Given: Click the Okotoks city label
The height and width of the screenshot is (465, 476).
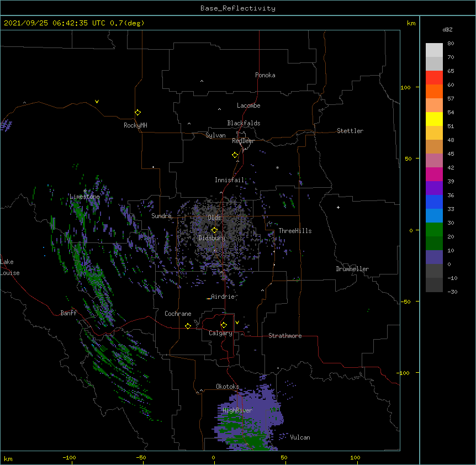Looking at the screenshot, I should pos(228,387).
